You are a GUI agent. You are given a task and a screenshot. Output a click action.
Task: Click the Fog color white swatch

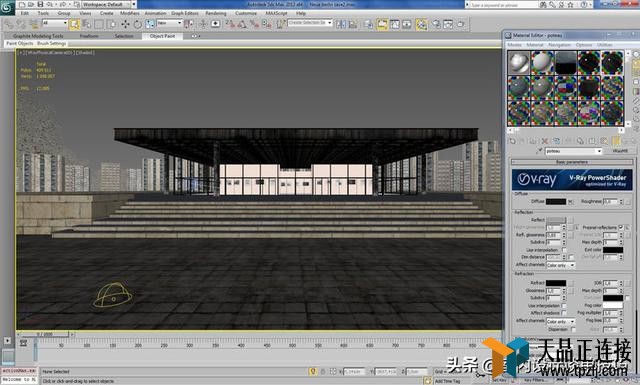613,305
